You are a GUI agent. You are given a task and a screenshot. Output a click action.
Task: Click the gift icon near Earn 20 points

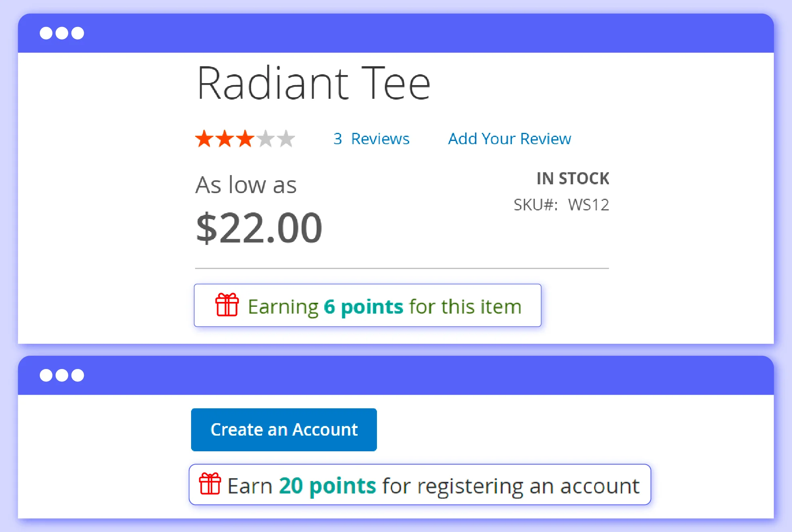click(210, 485)
